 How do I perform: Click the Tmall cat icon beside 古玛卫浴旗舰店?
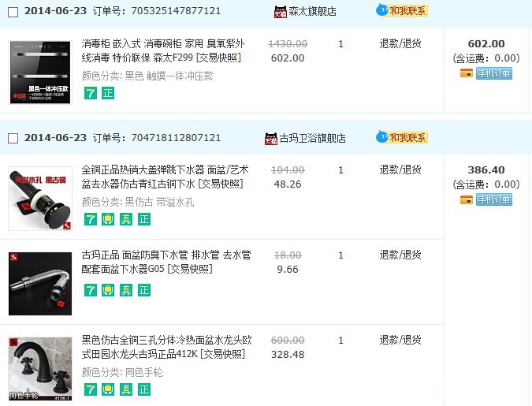[x=271, y=138]
